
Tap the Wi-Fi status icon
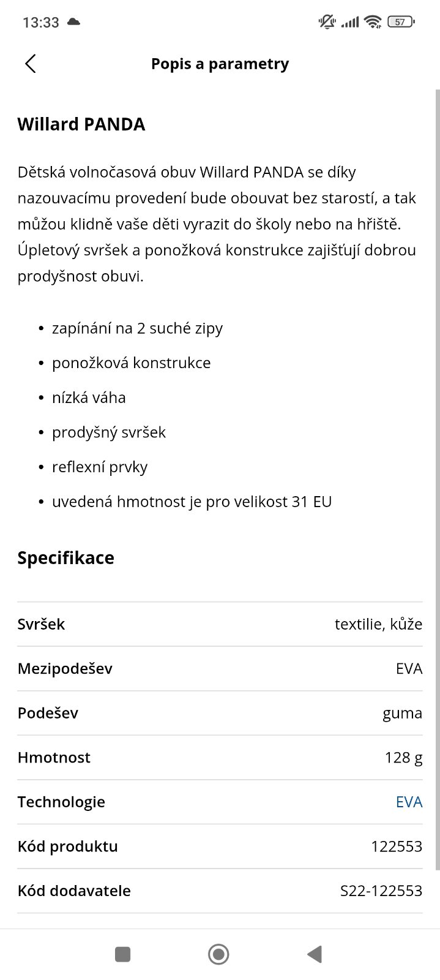(371, 22)
